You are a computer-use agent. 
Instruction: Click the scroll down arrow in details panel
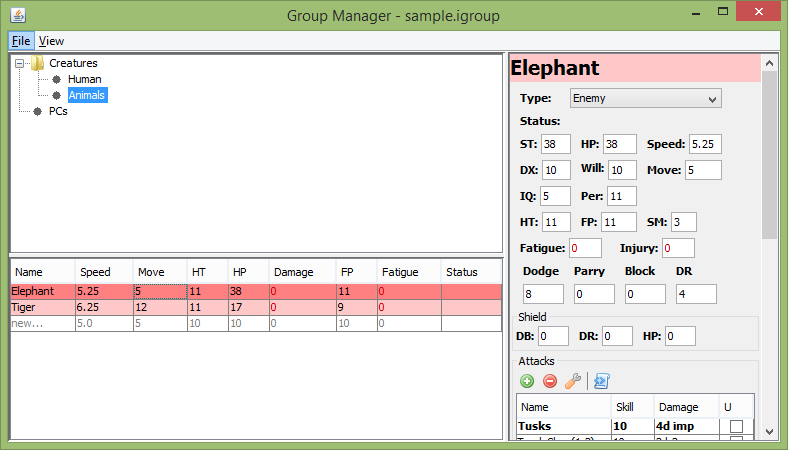coord(769,432)
